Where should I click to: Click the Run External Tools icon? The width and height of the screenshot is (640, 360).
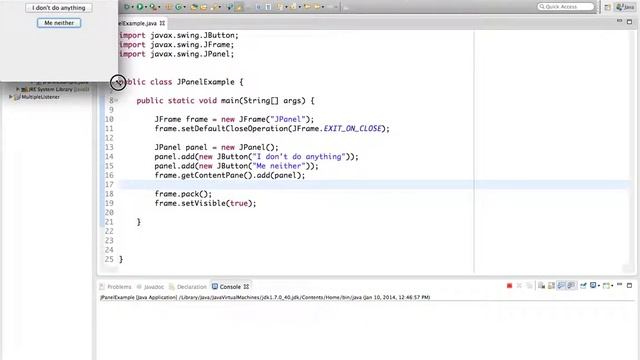point(153,7)
